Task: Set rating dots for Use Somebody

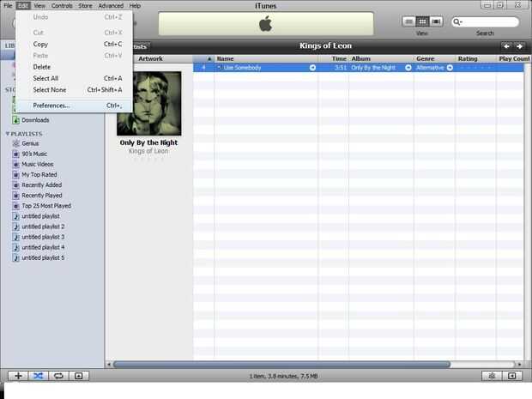Action: [475, 68]
